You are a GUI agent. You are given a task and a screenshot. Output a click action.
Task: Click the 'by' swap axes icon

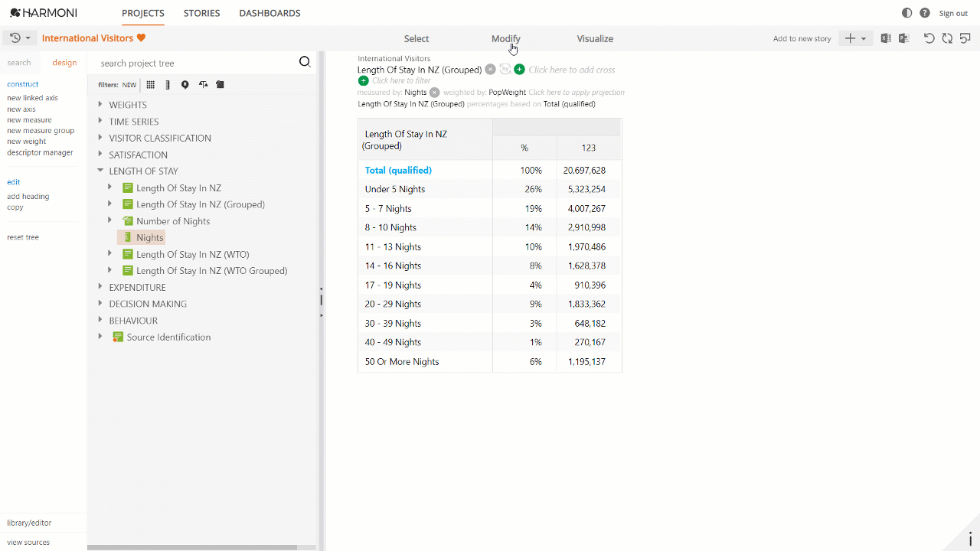click(505, 70)
